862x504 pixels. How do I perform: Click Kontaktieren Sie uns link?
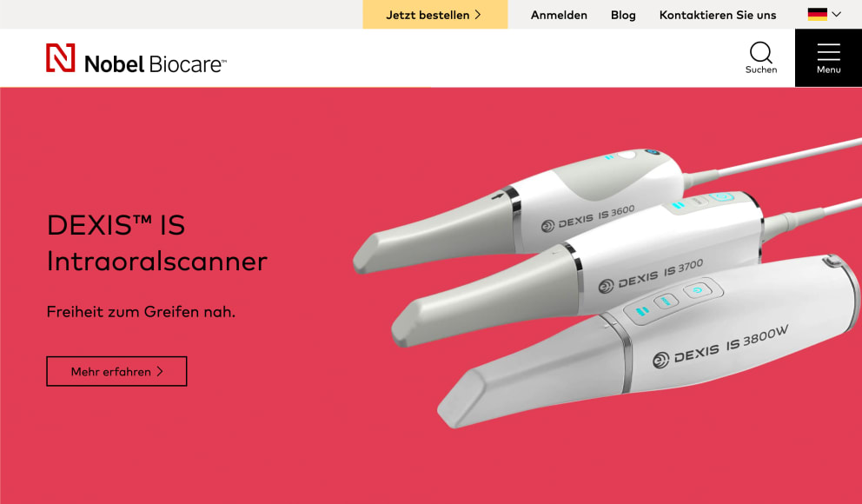(718, 15)
